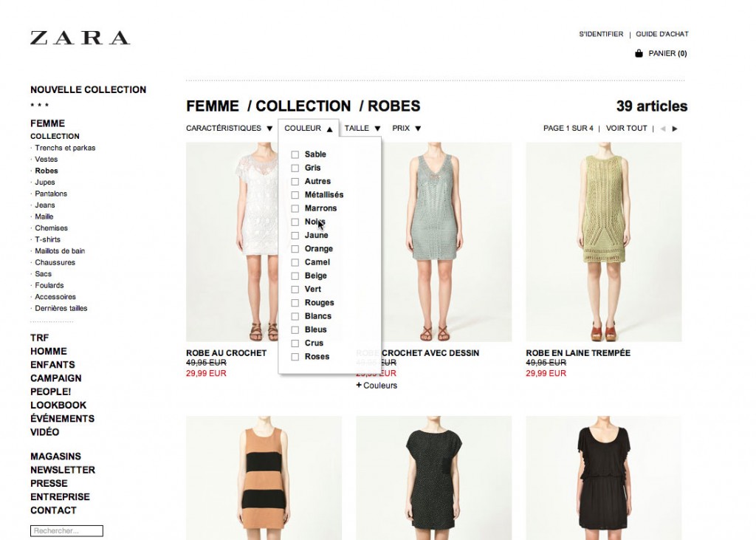This screenshot has width=756, height=540.
Task: Open the Guide d'achat link
Action: pos(662,34)
